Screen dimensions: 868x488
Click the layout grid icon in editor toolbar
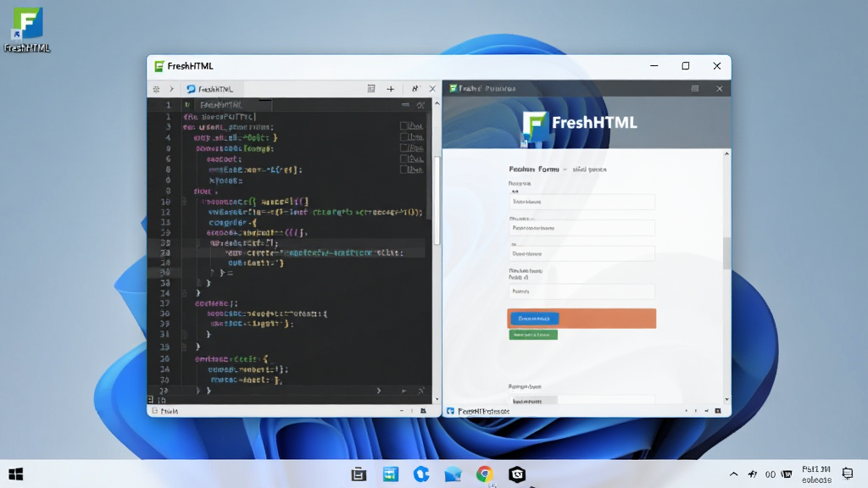tap(371, 88)
